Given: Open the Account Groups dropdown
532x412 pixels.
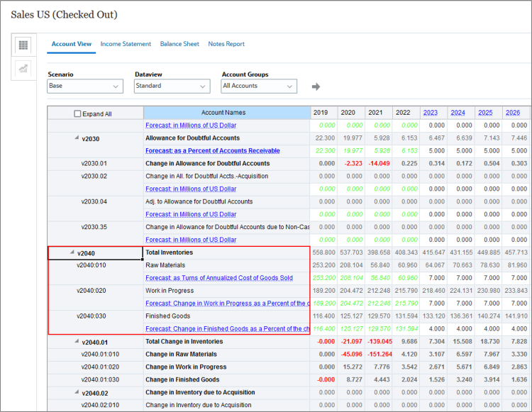Looking at the screenshot, I should (258, 87).
